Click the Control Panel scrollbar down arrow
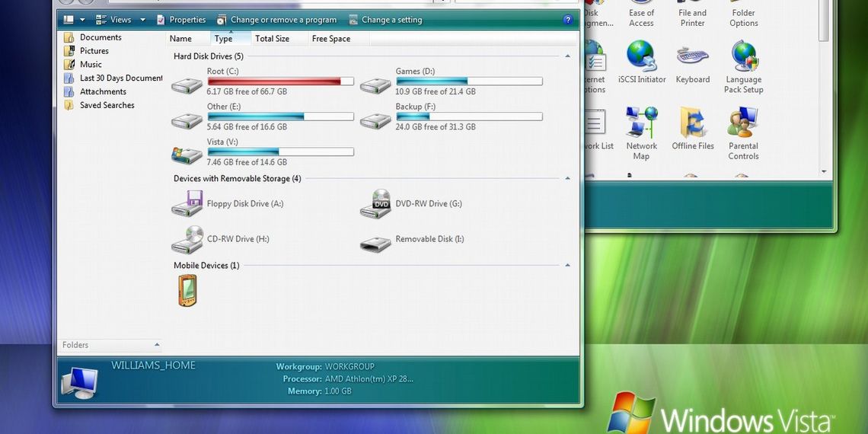The image size is (868, 434). [x=824, y=172]
